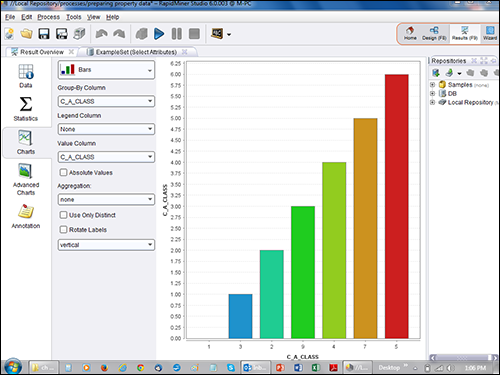Screen dimensions: 500x375
Task: Pause the running process
Action: [177, 34]
